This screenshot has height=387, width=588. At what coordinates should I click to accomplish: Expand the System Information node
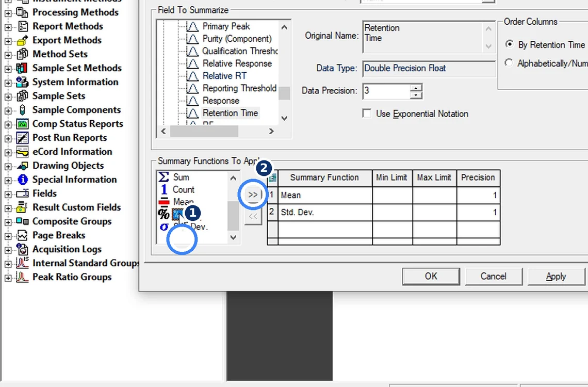coord(8,83)
